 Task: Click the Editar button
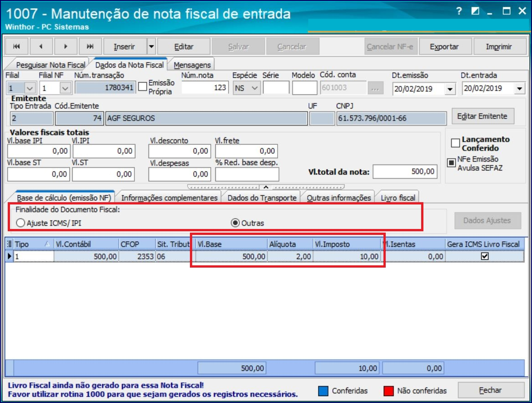184,46
